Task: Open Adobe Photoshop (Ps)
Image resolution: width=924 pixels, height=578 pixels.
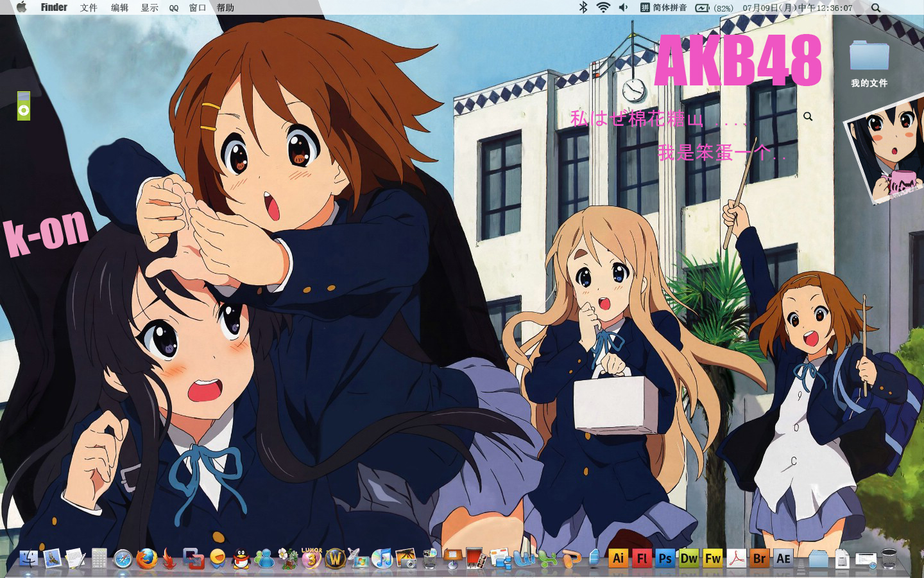Action: coord(665,558)
